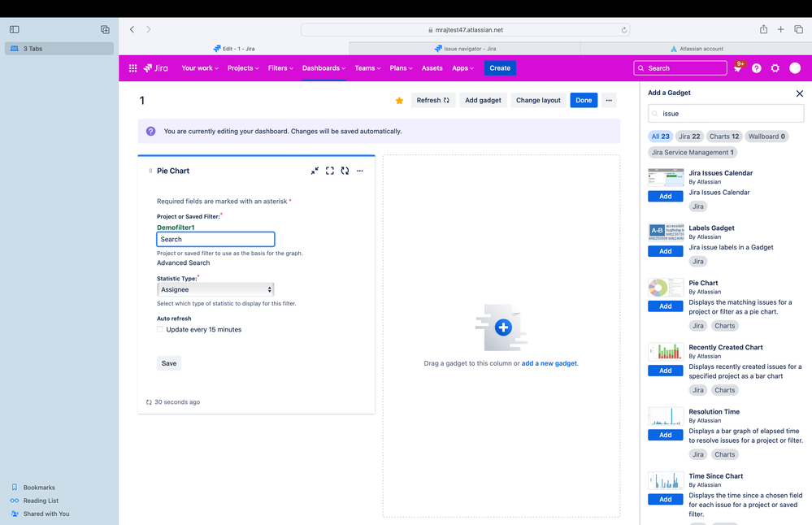Image resolution: width=812 pixels, height=525 pixels.
Task: Save the Pie Chart configuration
Action: 169,363
